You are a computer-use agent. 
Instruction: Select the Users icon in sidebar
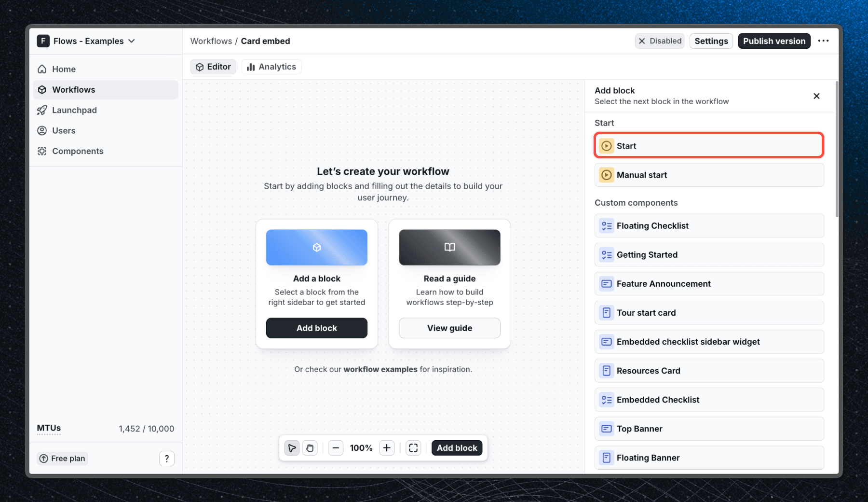pos(42,130)
